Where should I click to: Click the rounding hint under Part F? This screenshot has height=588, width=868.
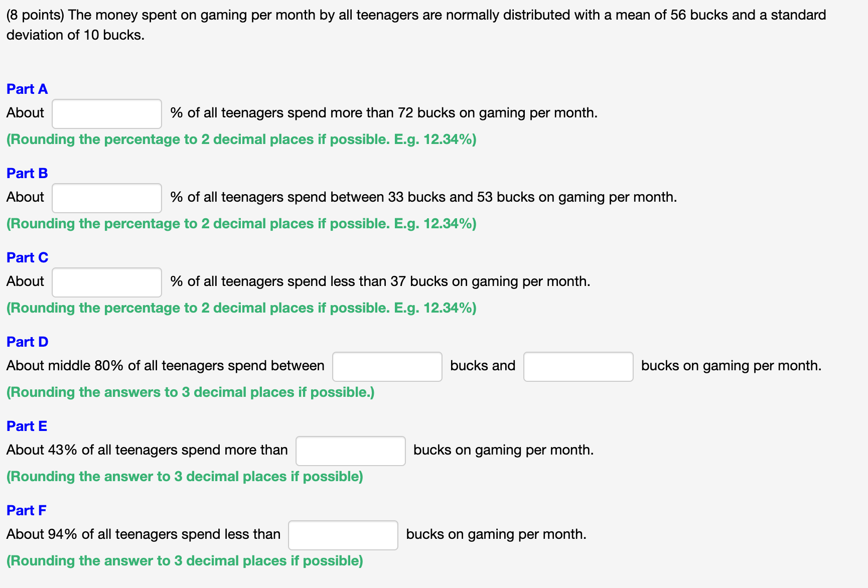[184, 561]
